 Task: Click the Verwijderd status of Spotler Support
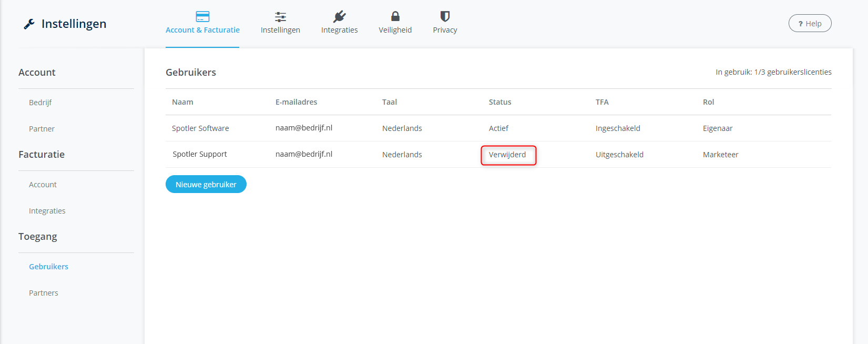click(507, 155)
